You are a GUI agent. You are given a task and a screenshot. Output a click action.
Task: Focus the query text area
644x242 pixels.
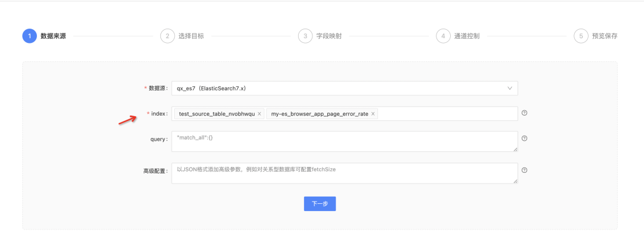point(345,142)
